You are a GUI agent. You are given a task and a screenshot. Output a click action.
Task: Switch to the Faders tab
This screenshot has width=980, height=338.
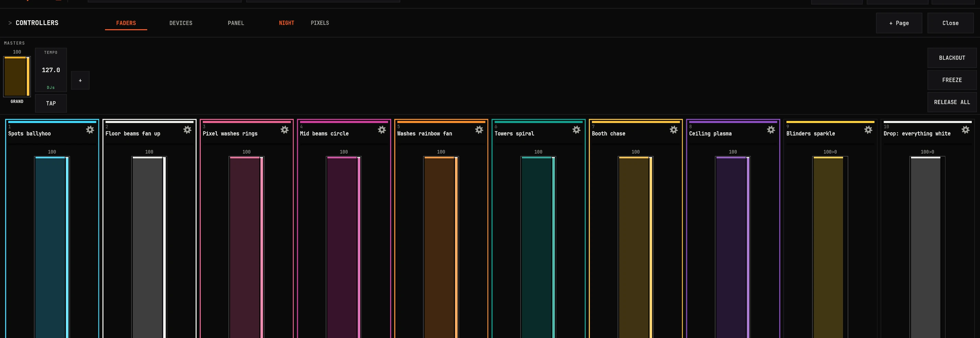pyautogui.click(x=126, y=23)
